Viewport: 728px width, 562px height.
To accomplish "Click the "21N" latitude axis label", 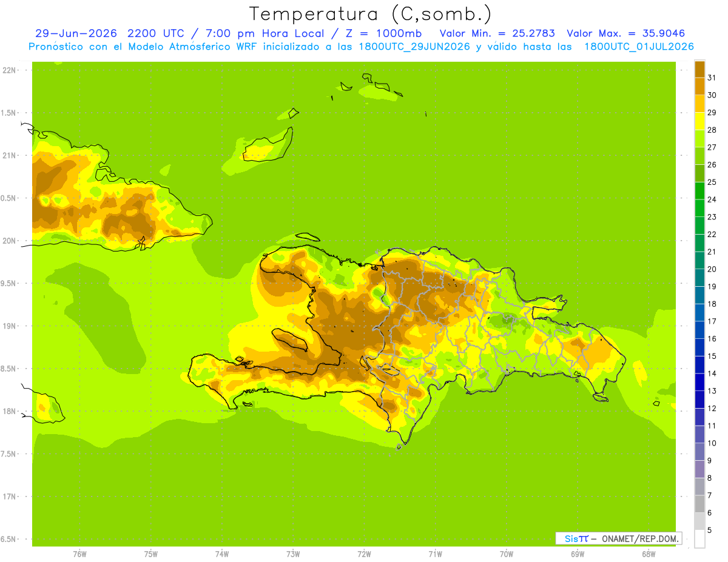I will click(9, 155).
